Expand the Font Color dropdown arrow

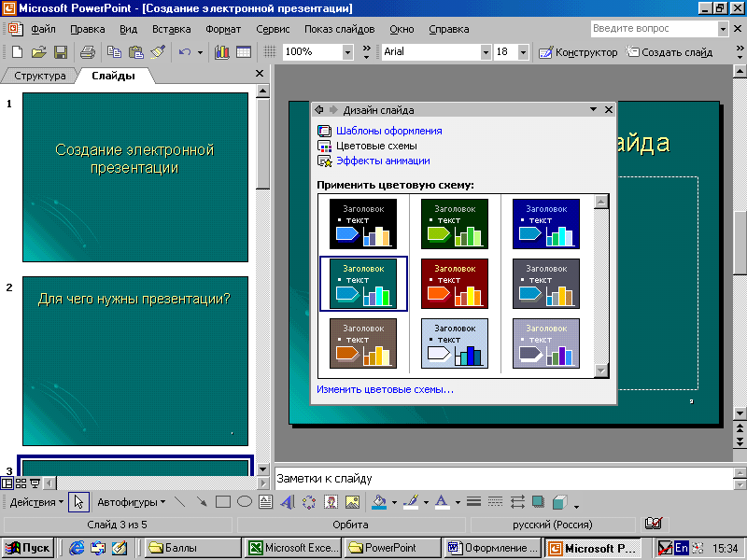(458, 502)
